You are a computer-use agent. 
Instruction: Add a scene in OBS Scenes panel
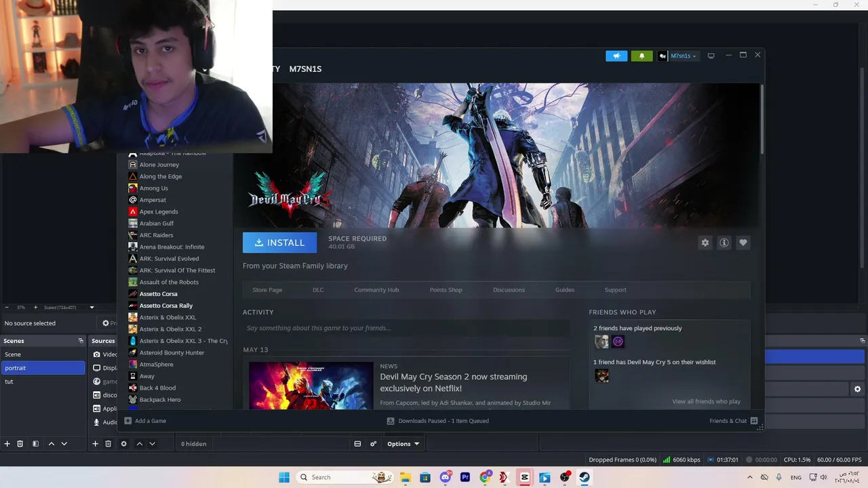7,444
